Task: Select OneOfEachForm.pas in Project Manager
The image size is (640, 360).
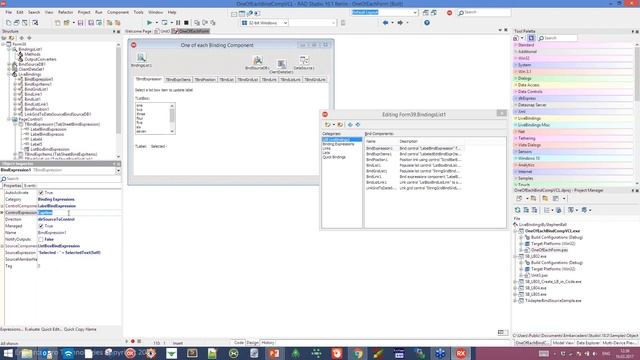Action: pyautogui.click(x=549, y=250)
